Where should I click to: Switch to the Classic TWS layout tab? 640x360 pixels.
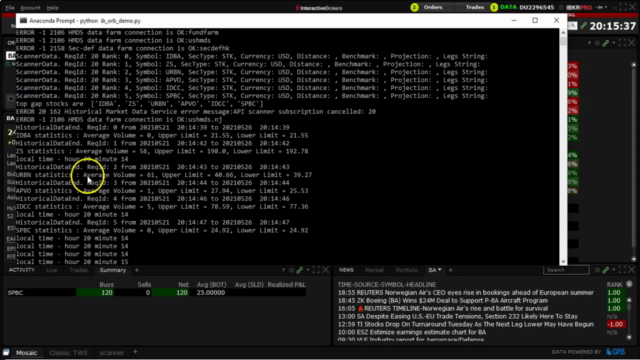point(69,353)
